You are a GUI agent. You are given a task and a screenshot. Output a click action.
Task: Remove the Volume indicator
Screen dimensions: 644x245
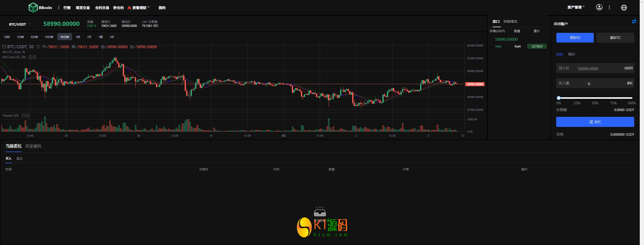[28, 116]
